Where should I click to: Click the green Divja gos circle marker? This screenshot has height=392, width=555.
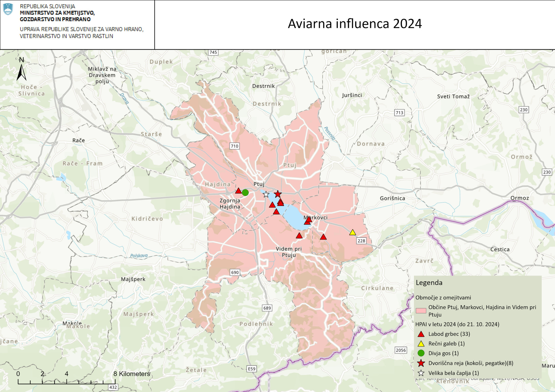coord(245,192)
